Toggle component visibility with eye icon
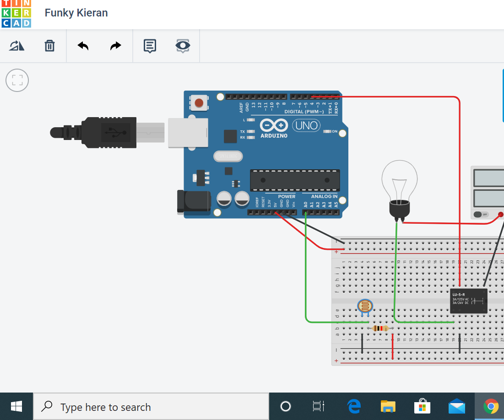Screen dimensions: 504x420 tap(183, 46)
